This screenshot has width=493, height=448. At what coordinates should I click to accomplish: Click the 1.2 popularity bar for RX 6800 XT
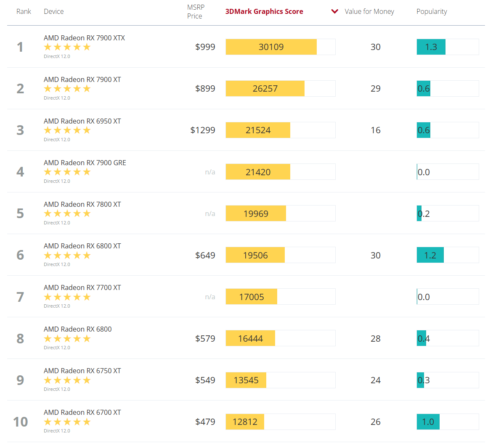pos(430,255)
